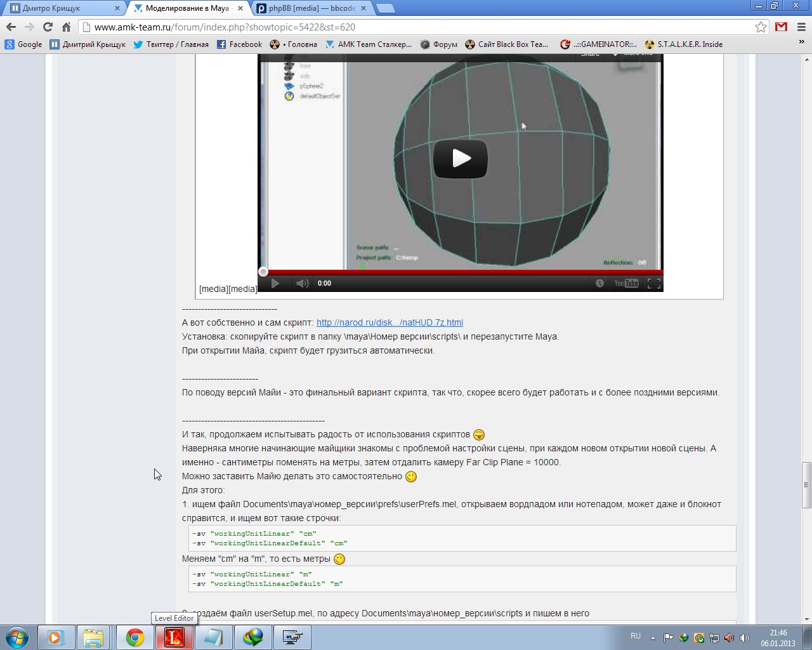Screen dimensions: 812x650
Task: Open the RU keyboard language selector
Action: pos(635,636)
